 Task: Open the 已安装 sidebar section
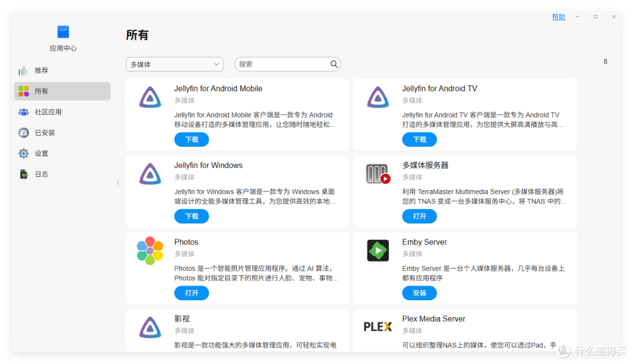click(62, 133)
